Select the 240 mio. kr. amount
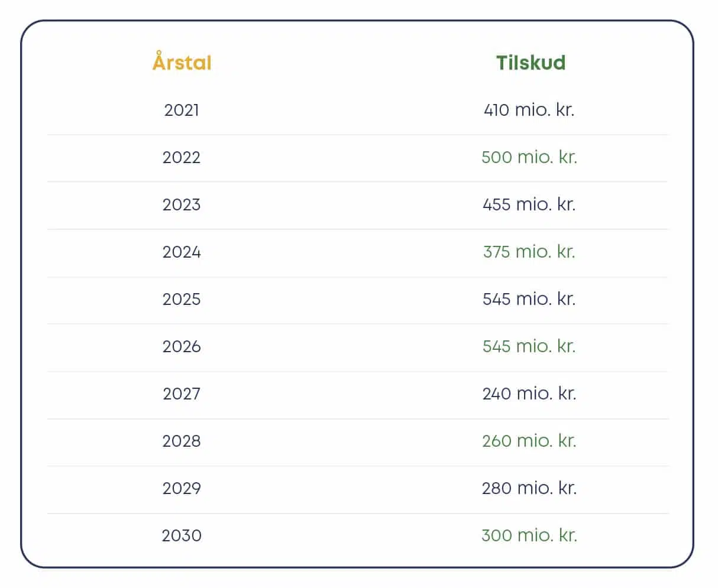 [529, 394]
